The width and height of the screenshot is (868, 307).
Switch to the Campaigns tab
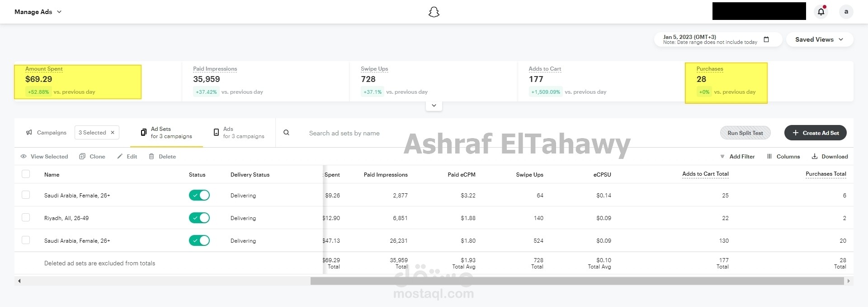(47, 133)
